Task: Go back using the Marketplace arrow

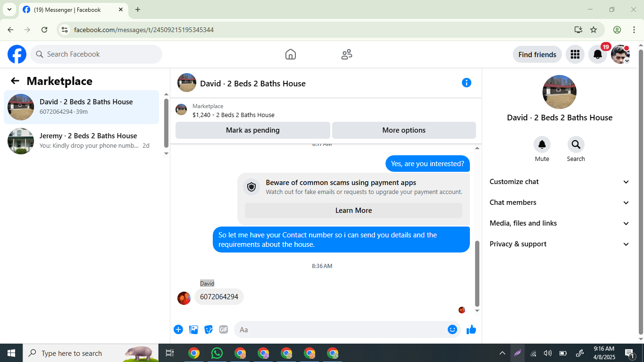Action: [x=15, y=81]
